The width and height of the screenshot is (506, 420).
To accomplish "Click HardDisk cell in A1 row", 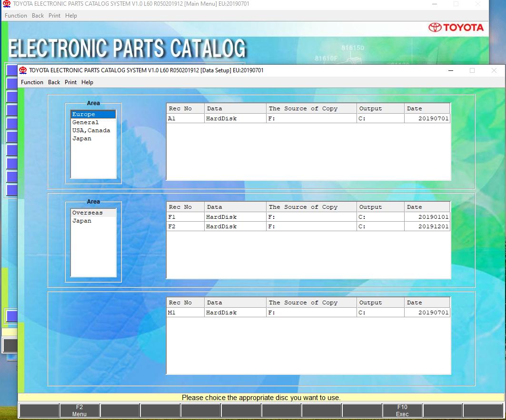I will (235, 118).
